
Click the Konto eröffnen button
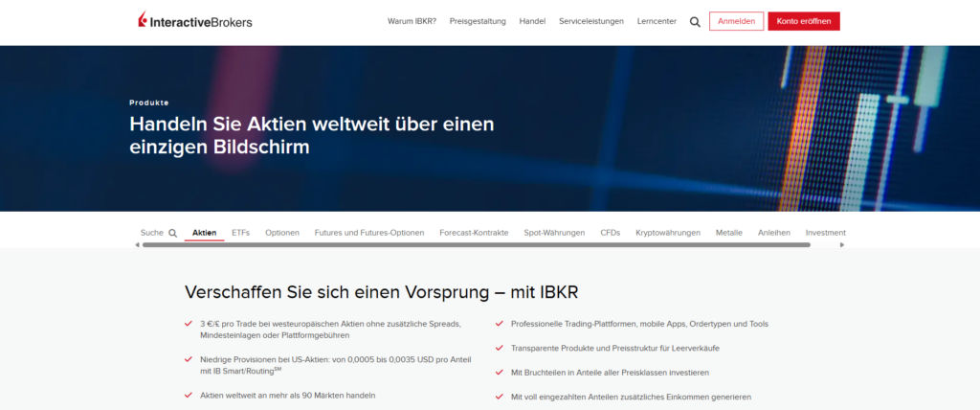tap(804, 21)
